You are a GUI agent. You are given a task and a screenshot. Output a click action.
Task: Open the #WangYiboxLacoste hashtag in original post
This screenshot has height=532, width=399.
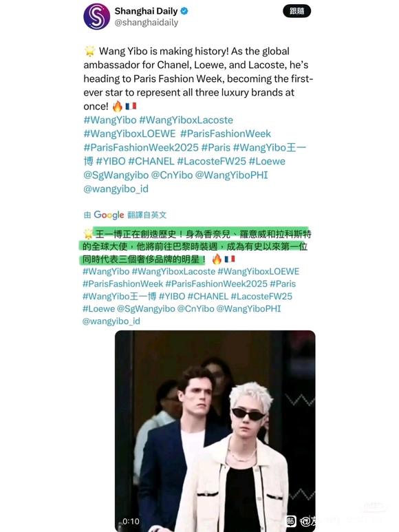(x=186, y=120)
